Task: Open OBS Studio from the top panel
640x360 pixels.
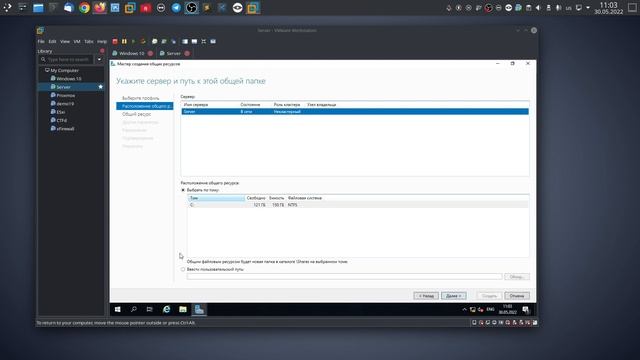Action: click(191, 8)
